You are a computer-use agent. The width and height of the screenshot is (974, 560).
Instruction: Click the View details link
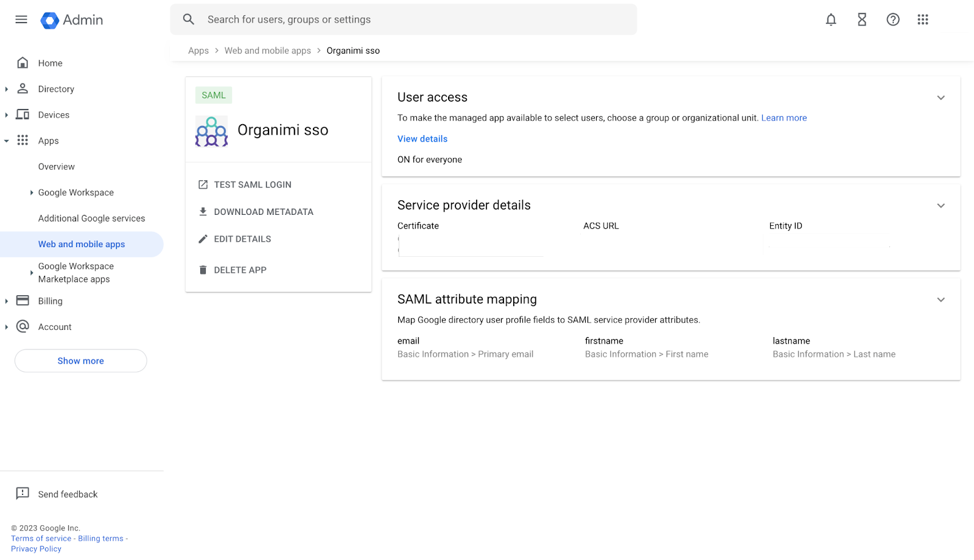click(x=422, y=139)
